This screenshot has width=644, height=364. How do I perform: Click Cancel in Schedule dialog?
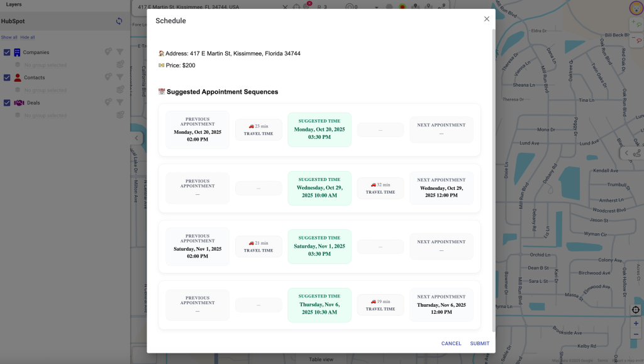[x=451, y=343]
